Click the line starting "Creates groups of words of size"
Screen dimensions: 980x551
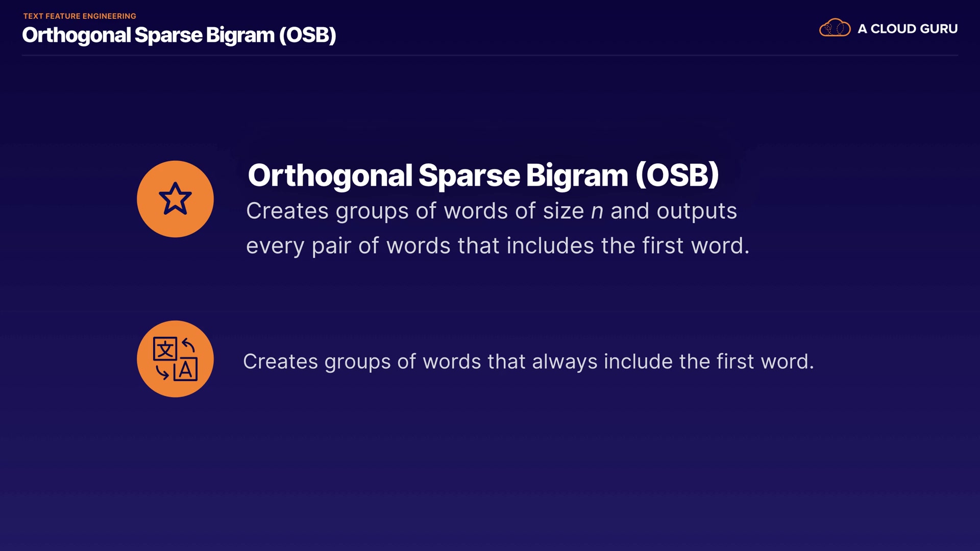pos(491,211)
